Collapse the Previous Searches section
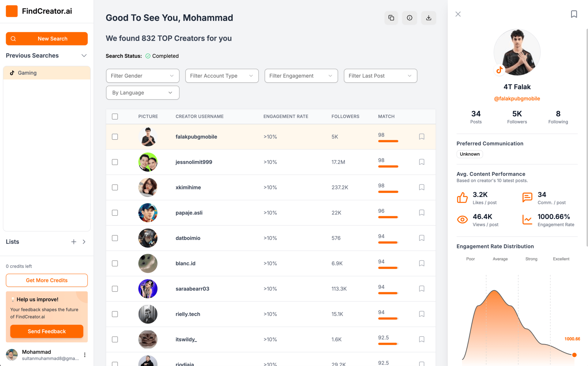Viewport: 588px width, 366px height. click(84, 55)
